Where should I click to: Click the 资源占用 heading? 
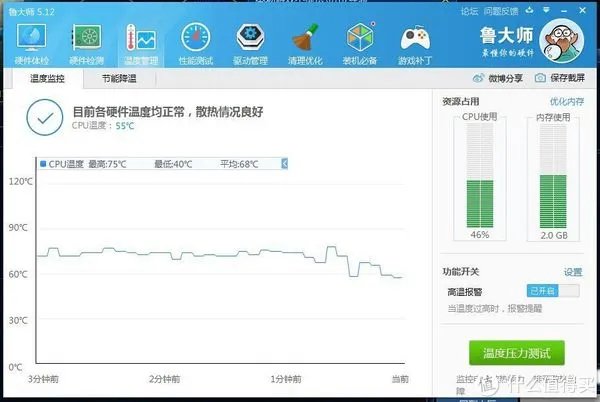tap(461, 101)
